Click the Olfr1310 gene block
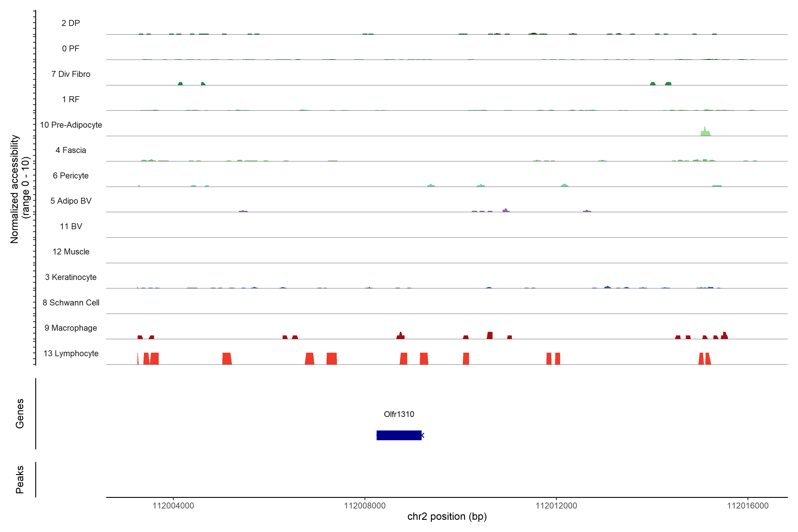 (x=399, y=435)
